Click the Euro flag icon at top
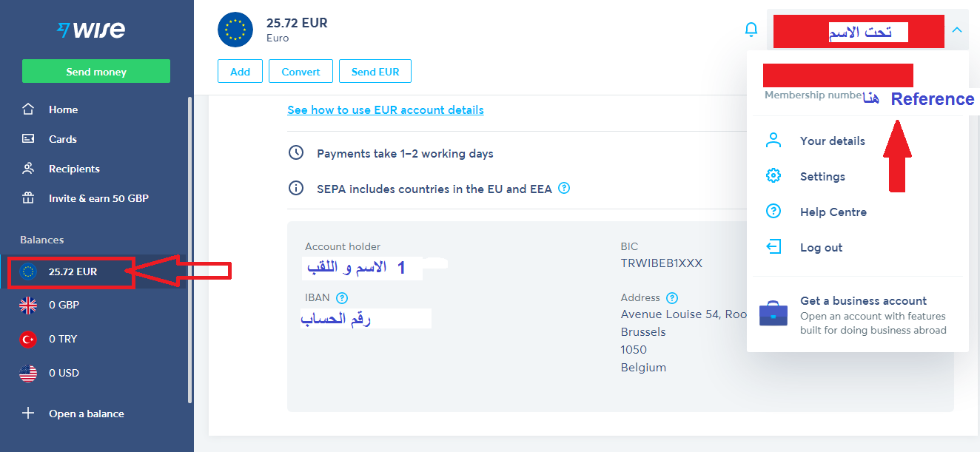The width and height of the screenshot is (980, 452). tap(235, 30)
